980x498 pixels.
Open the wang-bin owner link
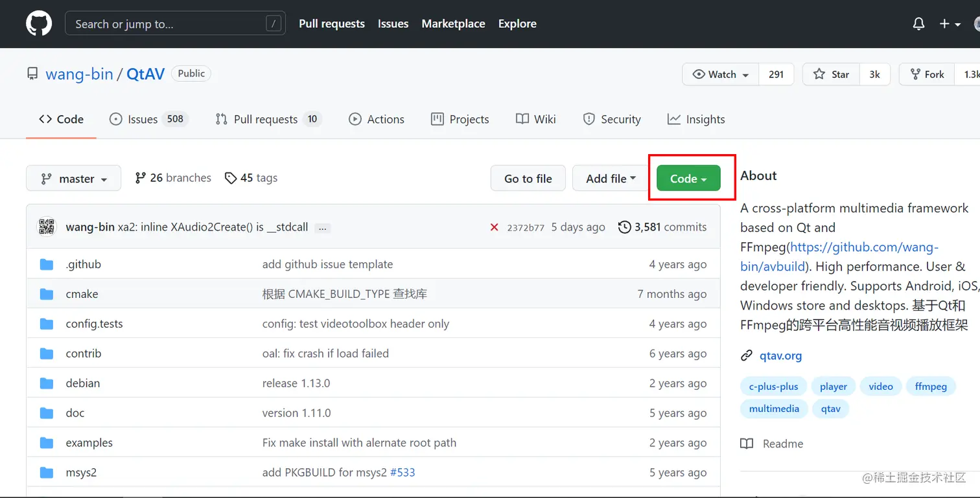[x=79, y=74]
